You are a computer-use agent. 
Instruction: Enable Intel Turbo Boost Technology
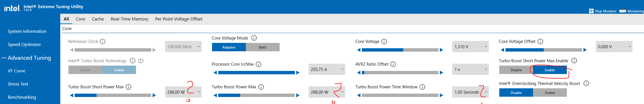coord(119,70)
